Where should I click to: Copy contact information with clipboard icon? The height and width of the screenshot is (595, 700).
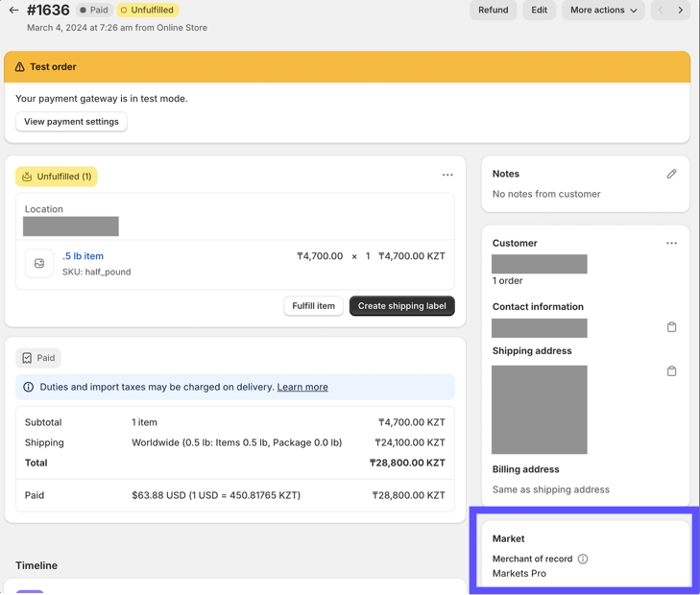(671, 327)
